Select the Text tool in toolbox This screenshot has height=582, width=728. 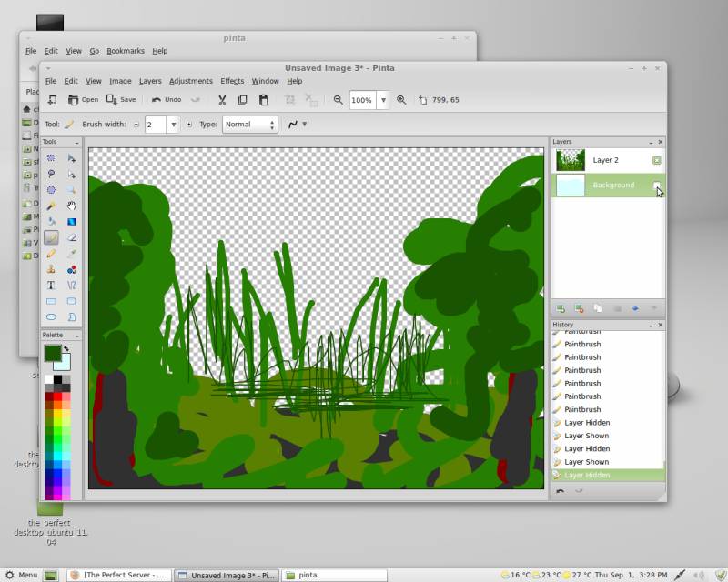[x=51, y=285]
